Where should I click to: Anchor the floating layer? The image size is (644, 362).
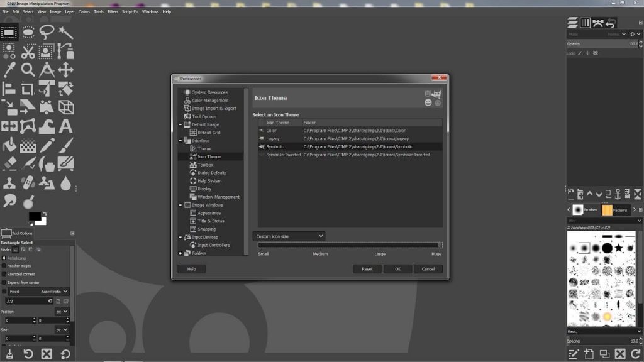pyautogui.click(x=618, y=194)
